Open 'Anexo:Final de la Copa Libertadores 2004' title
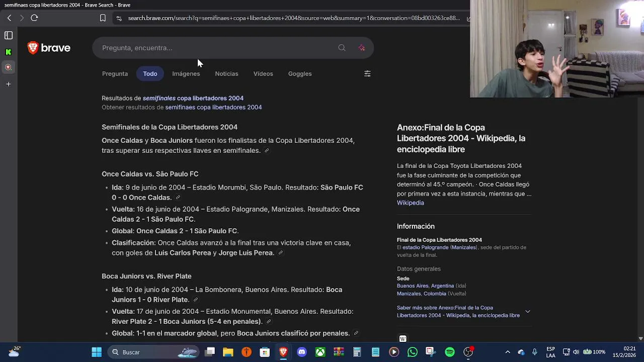644x362 pixels. (461, 138)
